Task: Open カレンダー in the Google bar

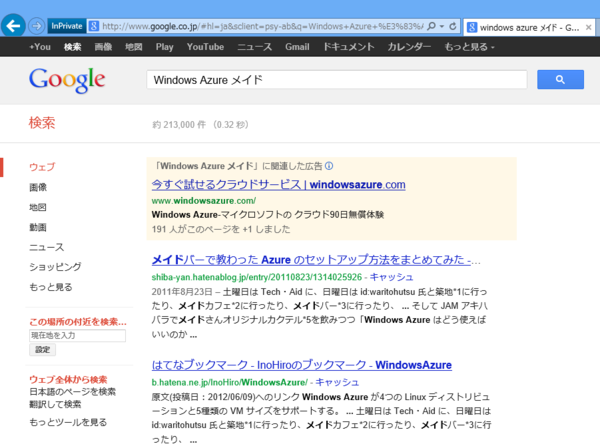Action: tap(409, 47)
